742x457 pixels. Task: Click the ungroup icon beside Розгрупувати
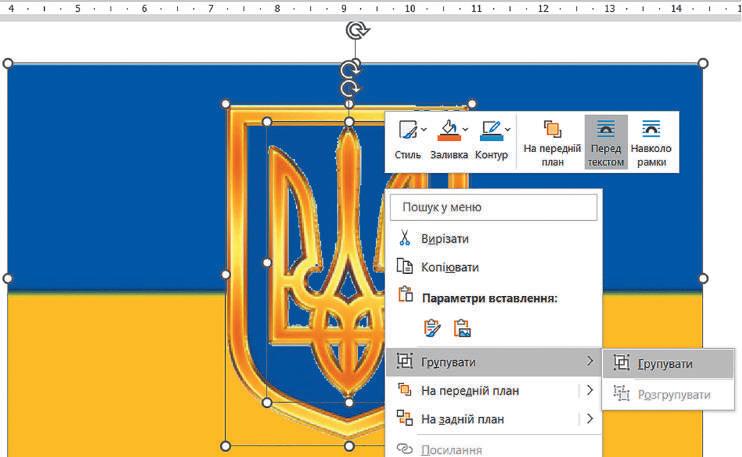click(x=621, y=393)
